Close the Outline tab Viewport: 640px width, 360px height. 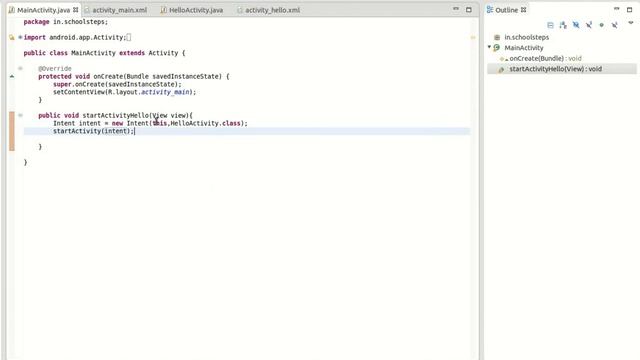tap(523, 10)
